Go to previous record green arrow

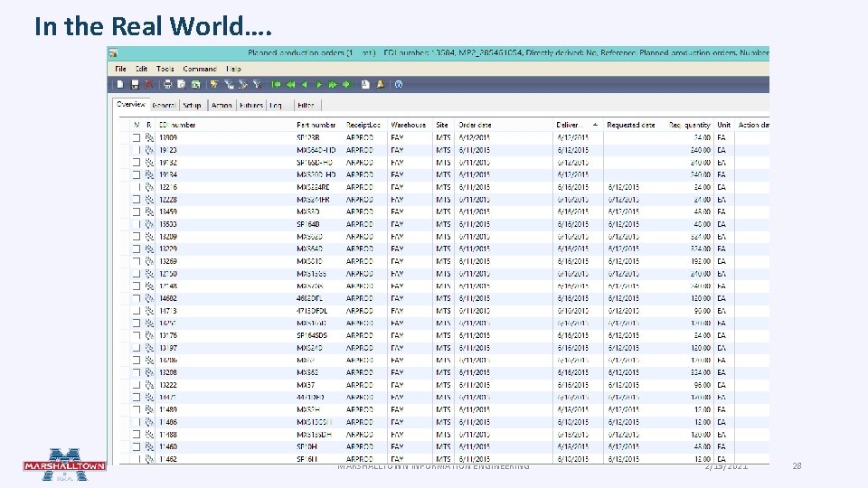[305, 85]
